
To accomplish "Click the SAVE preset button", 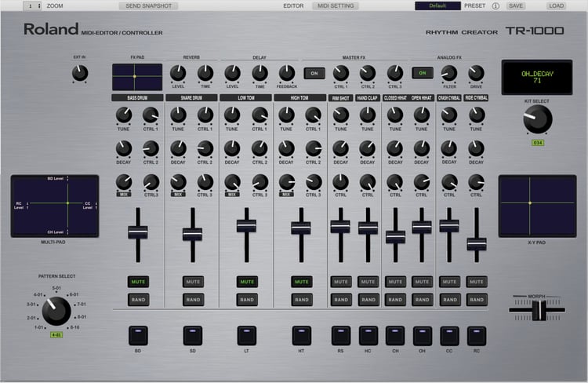I will (516, 5).
